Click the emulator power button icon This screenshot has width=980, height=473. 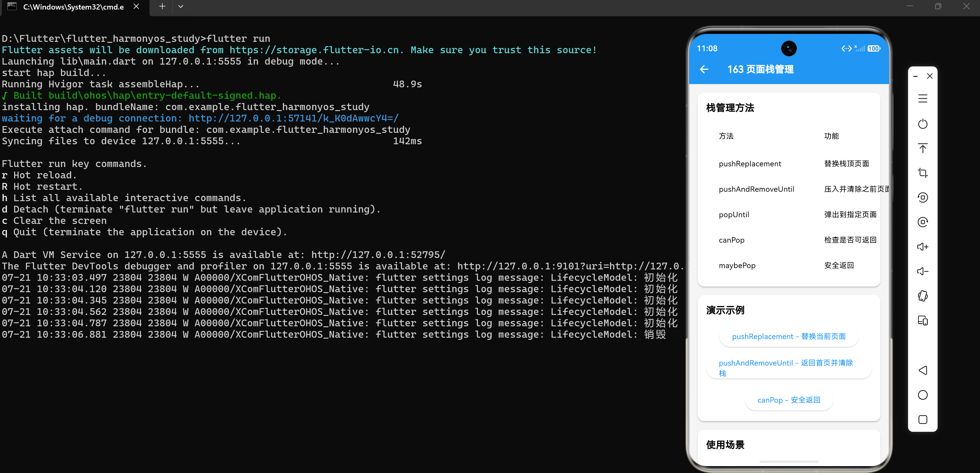(923, 124)
